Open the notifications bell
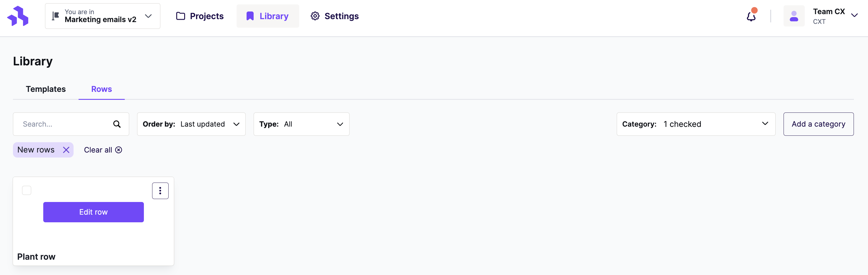The height and width of the screenshot is (275, 868). [x=751, y=16]
